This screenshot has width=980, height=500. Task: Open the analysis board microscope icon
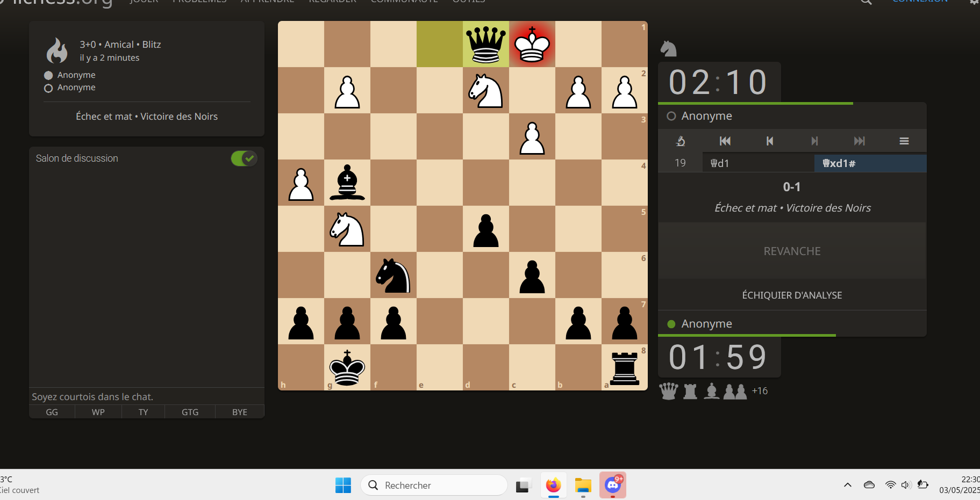[680, 141]
